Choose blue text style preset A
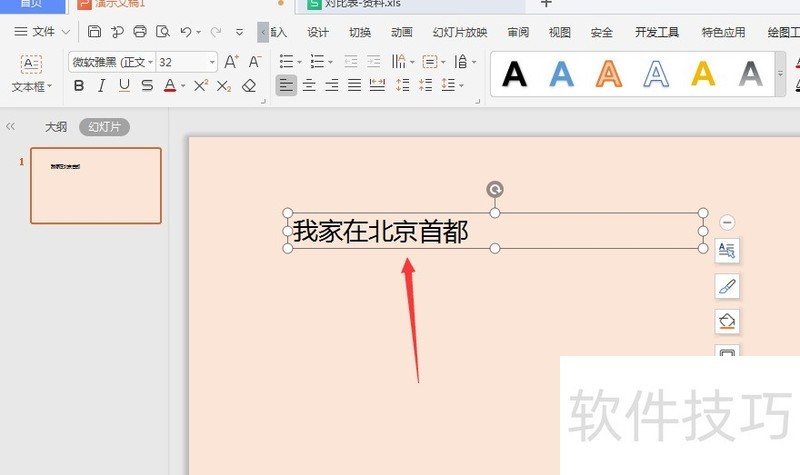 coord(561,74)
